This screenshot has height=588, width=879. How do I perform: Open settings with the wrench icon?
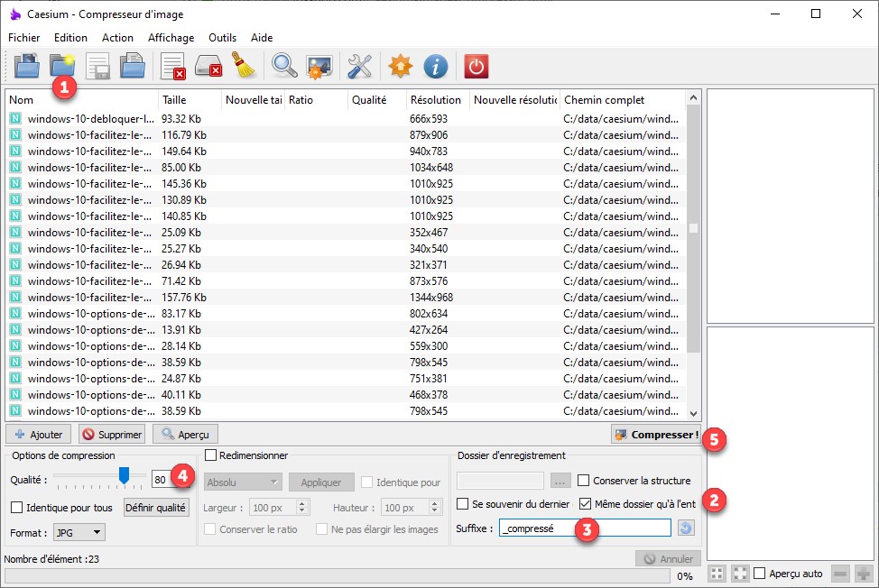click(360, 66)
